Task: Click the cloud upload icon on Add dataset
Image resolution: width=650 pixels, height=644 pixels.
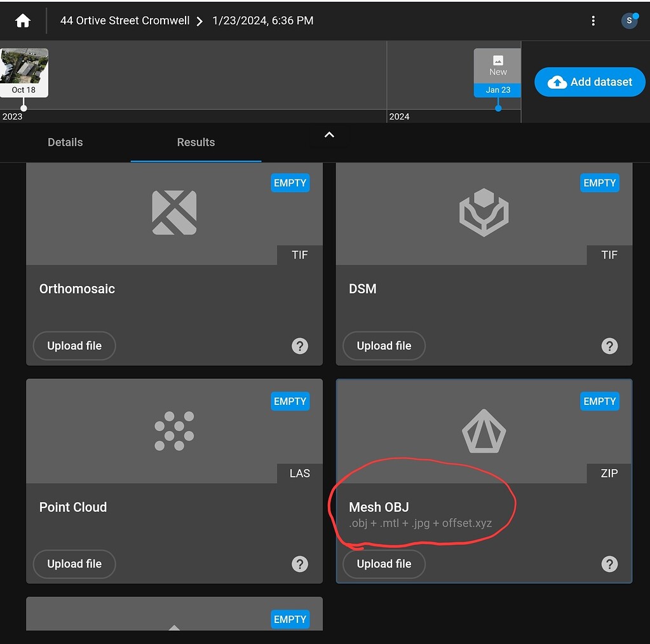Action: (557, 81)
